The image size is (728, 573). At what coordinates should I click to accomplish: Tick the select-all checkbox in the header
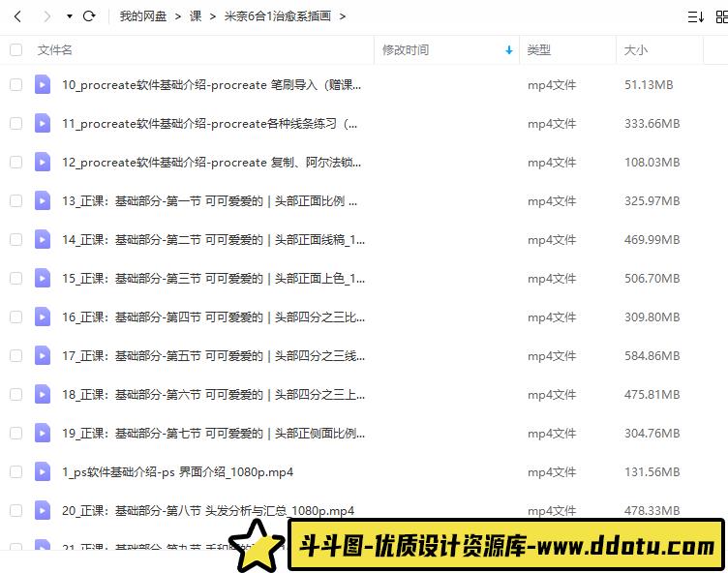[x=15, y=49]
